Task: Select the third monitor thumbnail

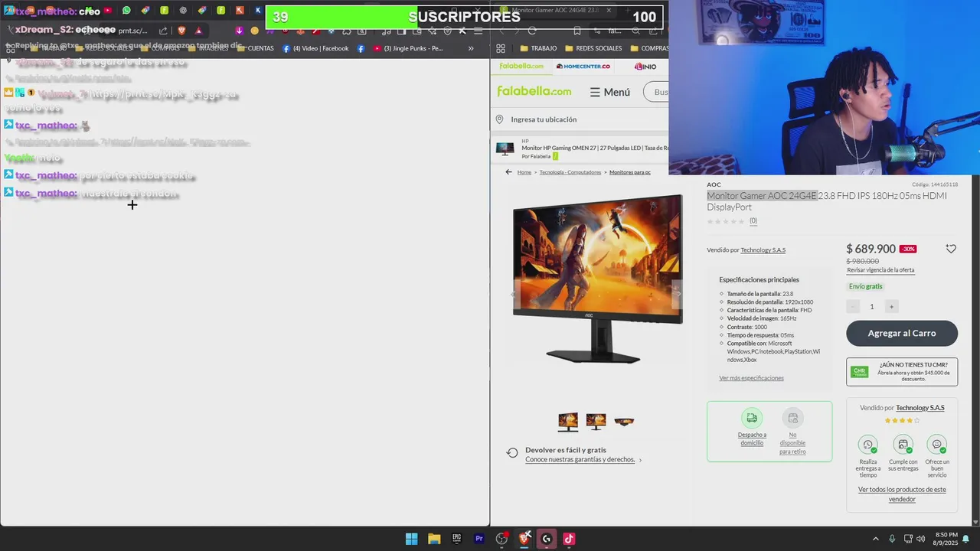Action: click(x=624, y=422)
